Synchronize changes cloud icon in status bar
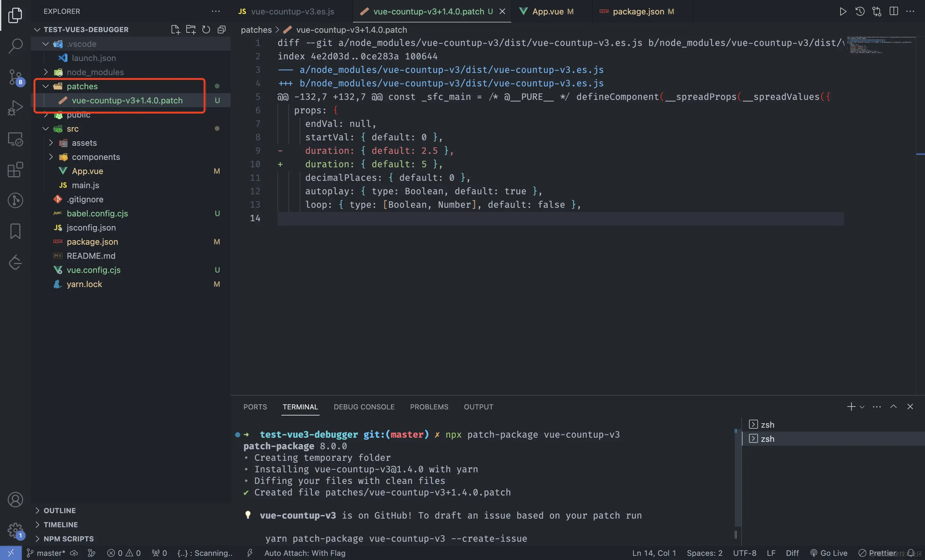 pyautogui.click(x=74, y=553)
